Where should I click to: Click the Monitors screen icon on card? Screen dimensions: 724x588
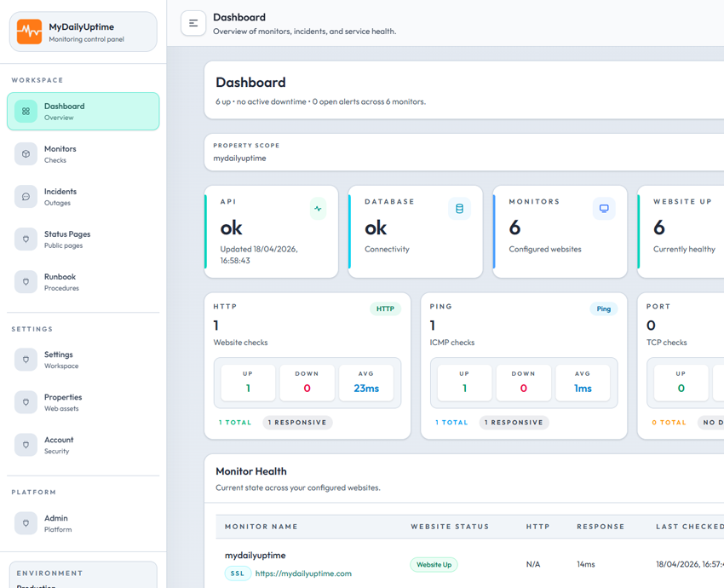click(604, 209)
